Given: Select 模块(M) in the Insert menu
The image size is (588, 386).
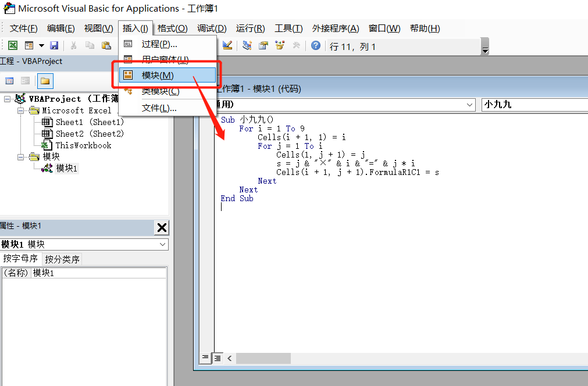Looking at the screenshot, I should coord(168,76).
